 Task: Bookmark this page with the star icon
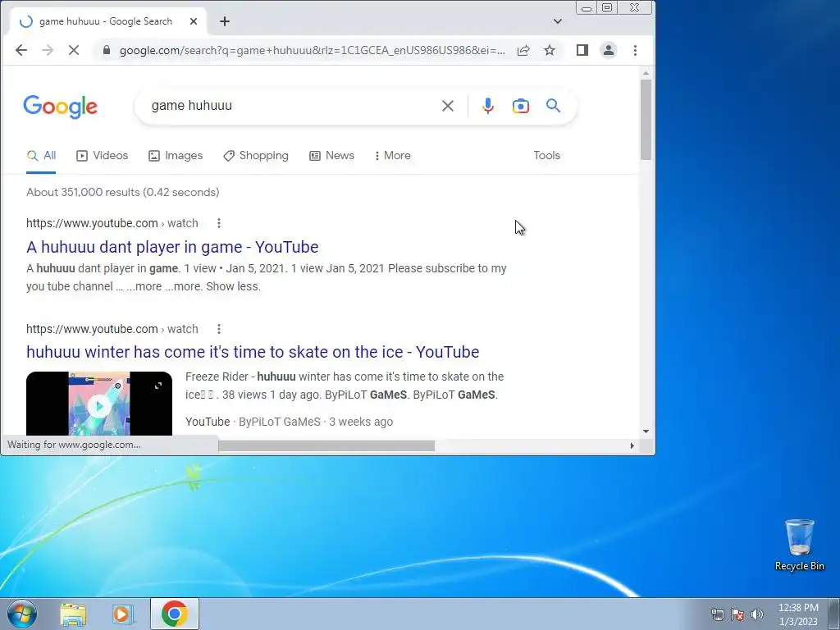pos(550,50)
